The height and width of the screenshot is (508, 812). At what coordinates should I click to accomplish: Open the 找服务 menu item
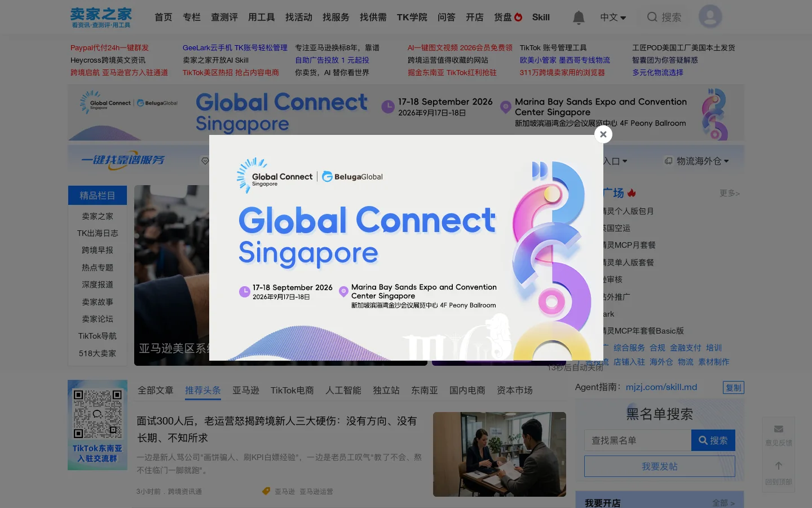coord(336,17)
